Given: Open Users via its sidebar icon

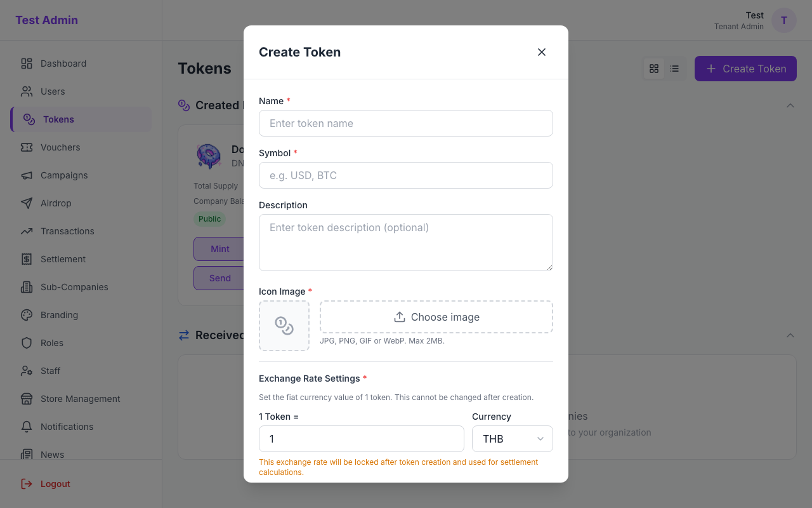Looking at the screenshot, I should coord(26,91).
